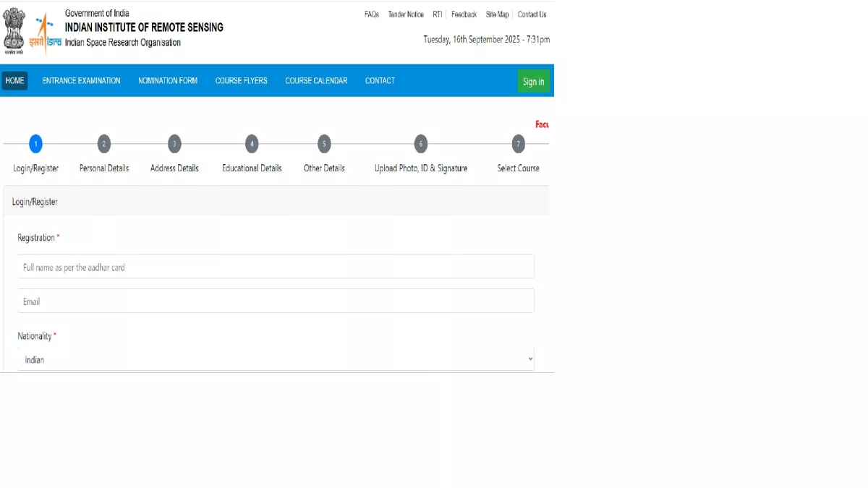This screenshot has width=868, height=488.
Task: Open the CONTACT menu item
Action: coord(380,80)
